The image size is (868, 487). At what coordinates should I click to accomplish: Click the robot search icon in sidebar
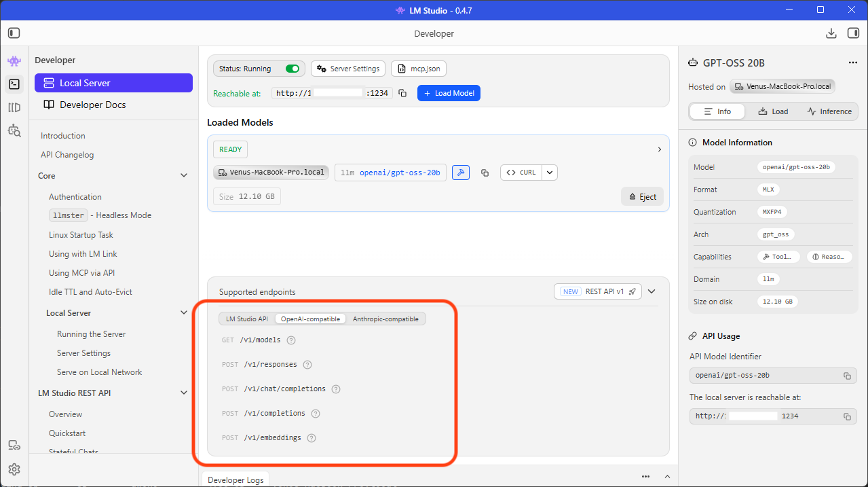click(14, 130)
